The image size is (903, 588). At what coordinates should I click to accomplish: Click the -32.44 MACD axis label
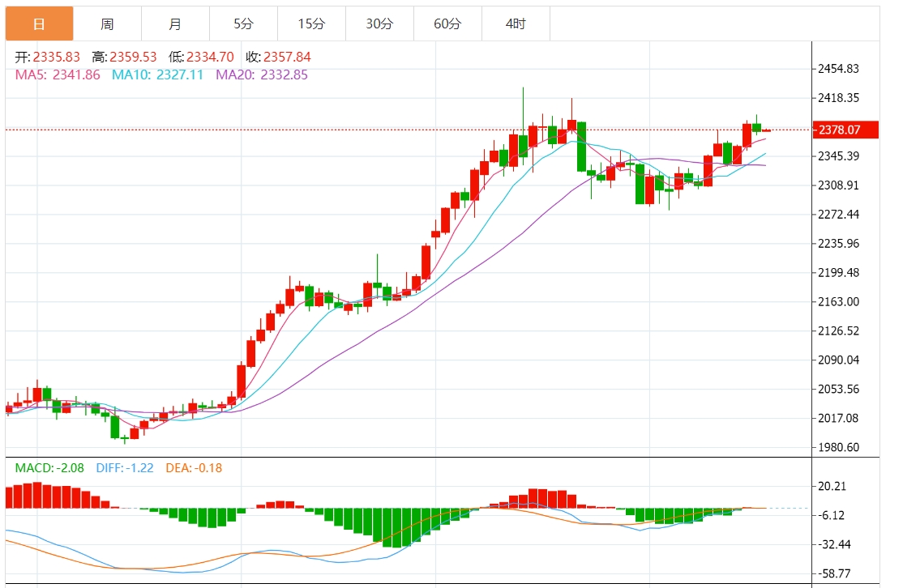834,544
